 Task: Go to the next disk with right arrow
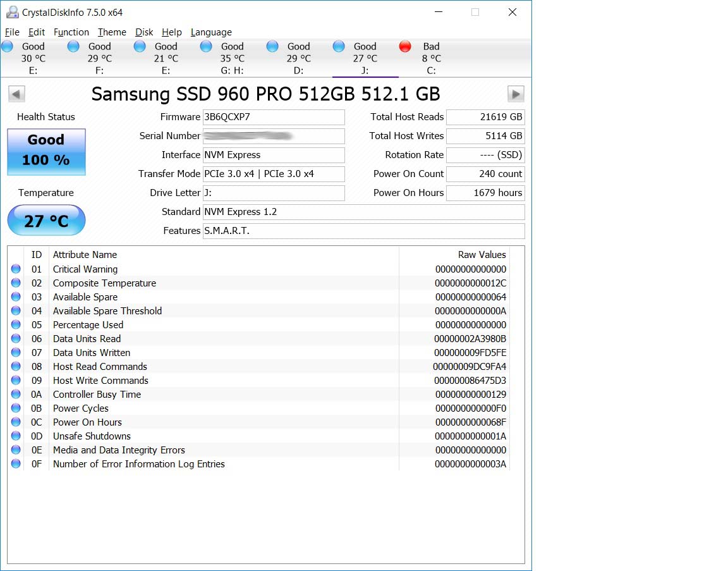(x=516, y=94)
